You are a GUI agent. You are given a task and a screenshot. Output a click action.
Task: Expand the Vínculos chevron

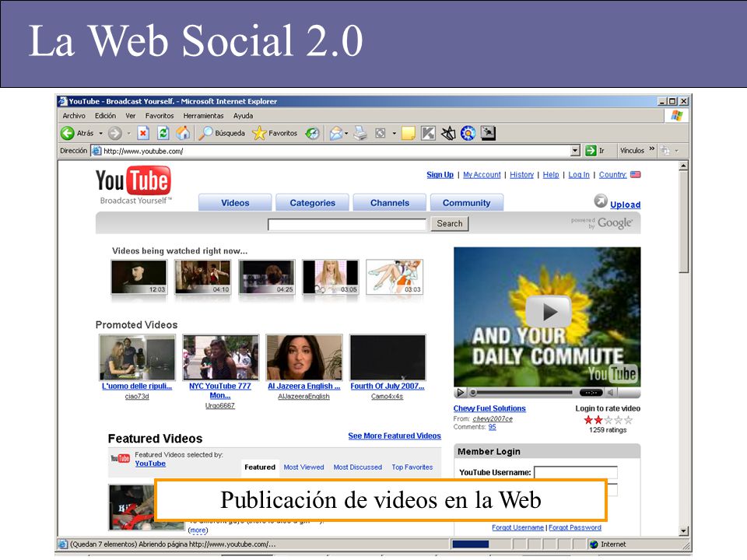coord(652,149)
